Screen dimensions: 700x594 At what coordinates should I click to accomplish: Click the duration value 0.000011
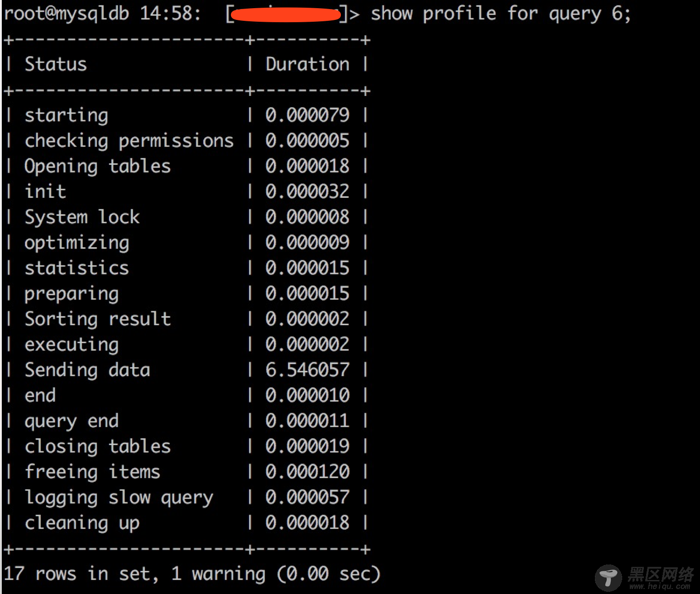pos(307,421)
